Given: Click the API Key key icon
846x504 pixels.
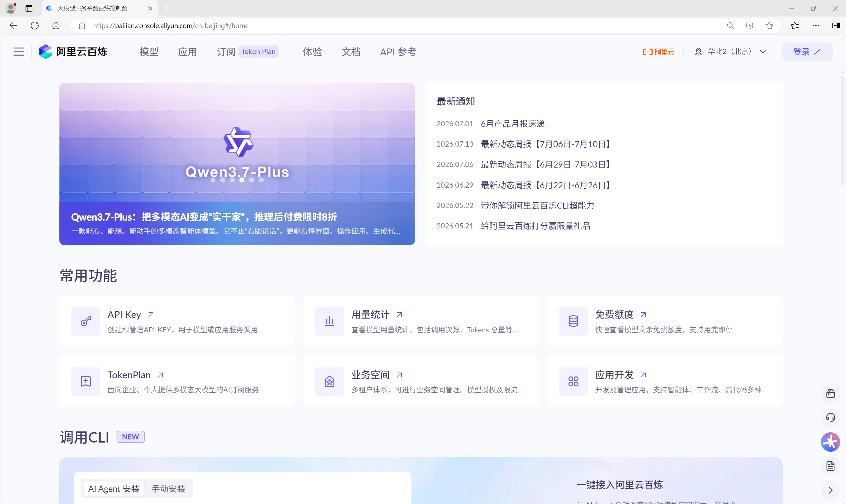Looking at the screenshot, I should 86,321.
